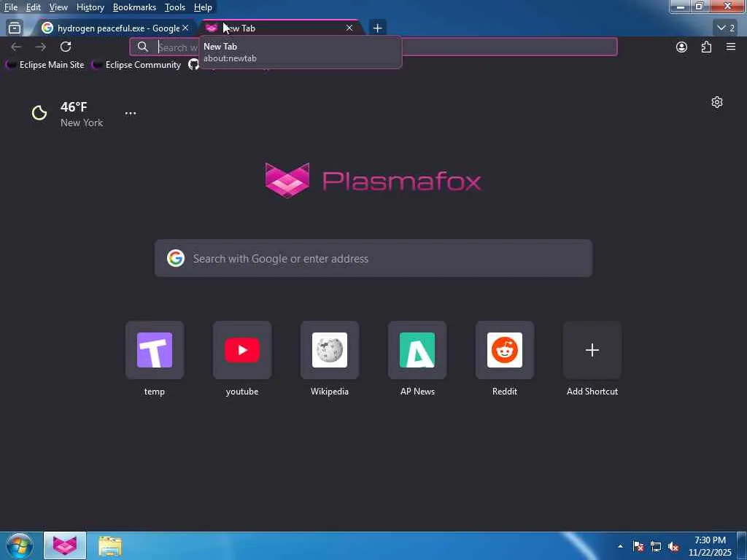The image size is (747, 560).
Task: Show hidden system tray icons
Action: coord(620,546)
